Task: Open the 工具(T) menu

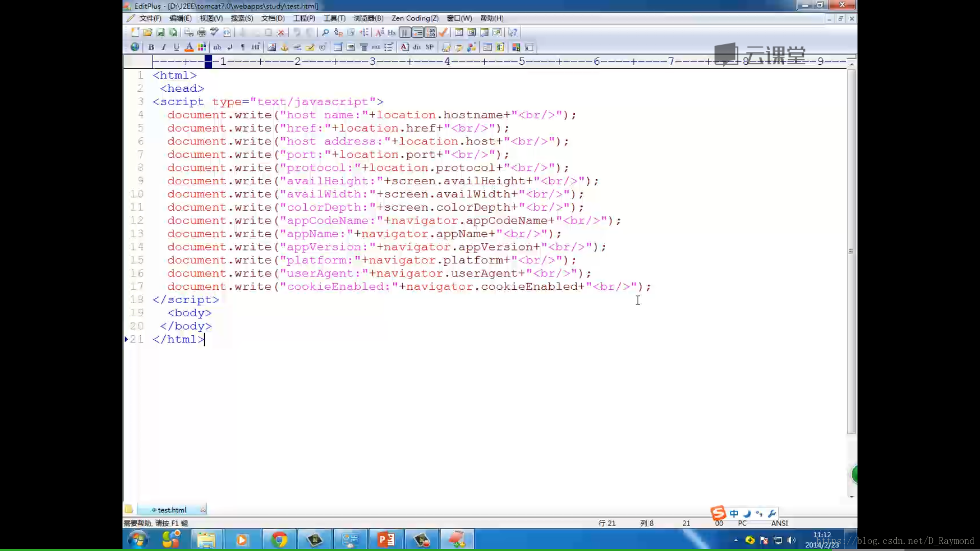Action: (334, 18)
